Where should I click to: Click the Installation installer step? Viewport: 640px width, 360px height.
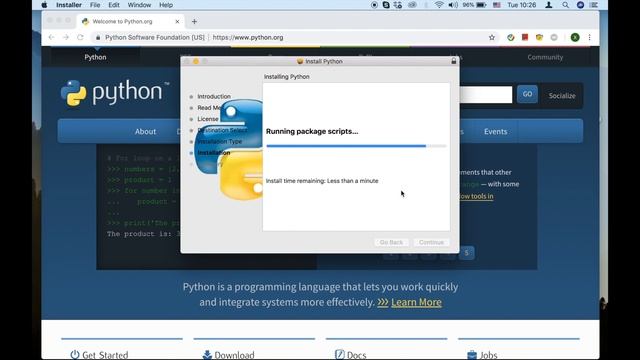click(x=213, y=153)
